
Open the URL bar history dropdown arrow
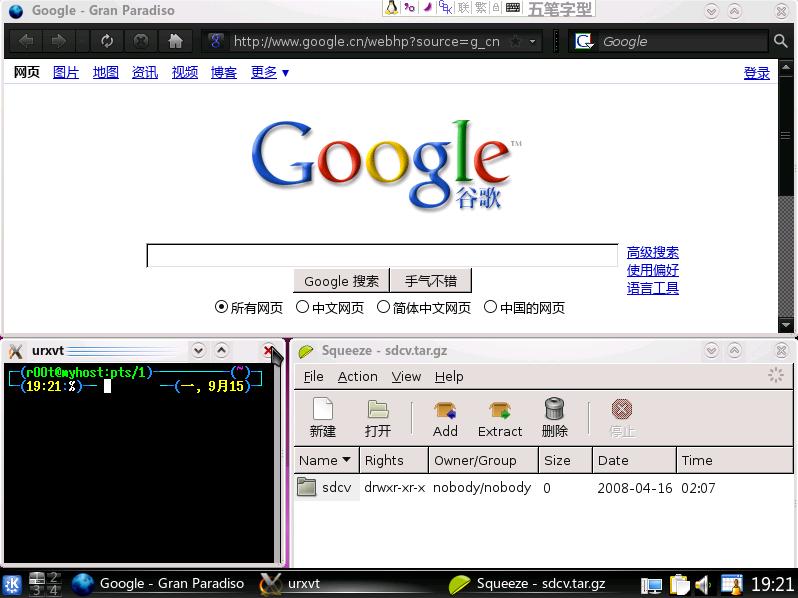[x=533, y=42]
